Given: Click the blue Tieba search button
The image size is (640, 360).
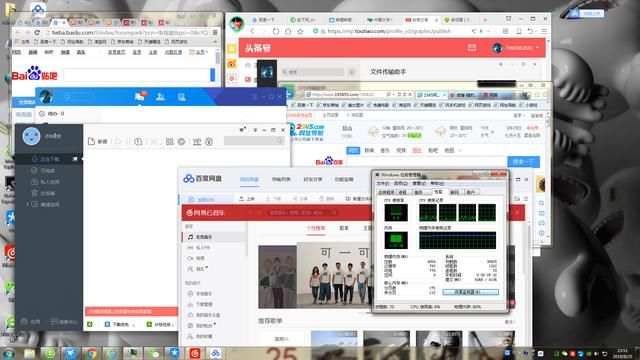Looking at the screenshot, I should point(212,75).
